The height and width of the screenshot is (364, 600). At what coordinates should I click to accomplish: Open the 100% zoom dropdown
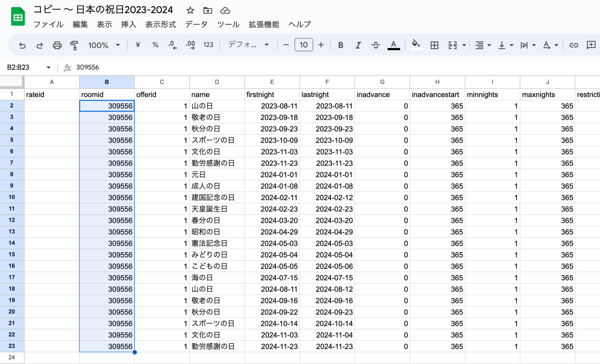pos(104,45)
